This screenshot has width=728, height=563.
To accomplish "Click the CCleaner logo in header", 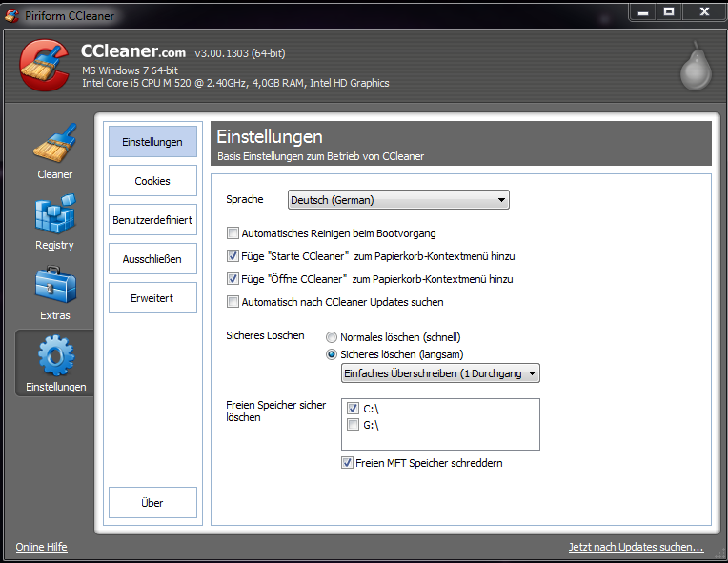I will point(43,66).
